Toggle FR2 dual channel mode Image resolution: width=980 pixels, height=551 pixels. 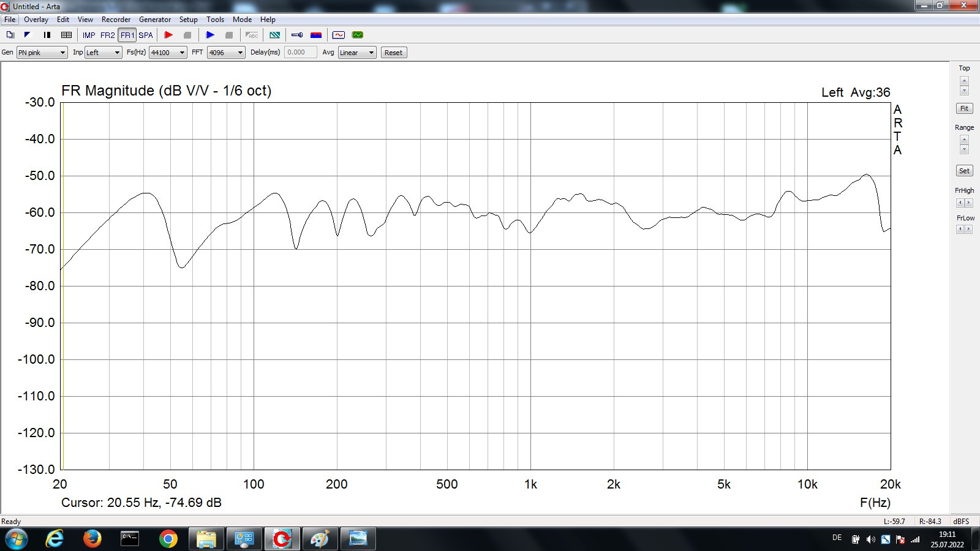click(108, 35)
